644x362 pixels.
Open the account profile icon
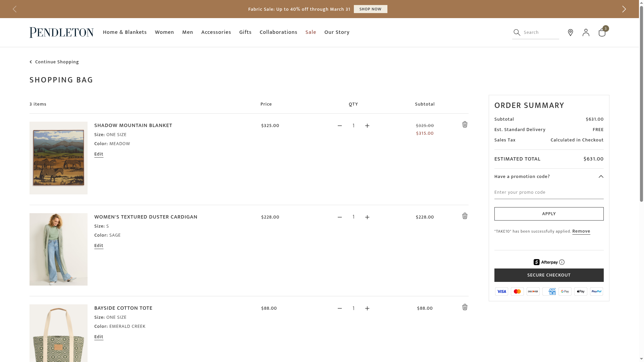click(586, 33)
